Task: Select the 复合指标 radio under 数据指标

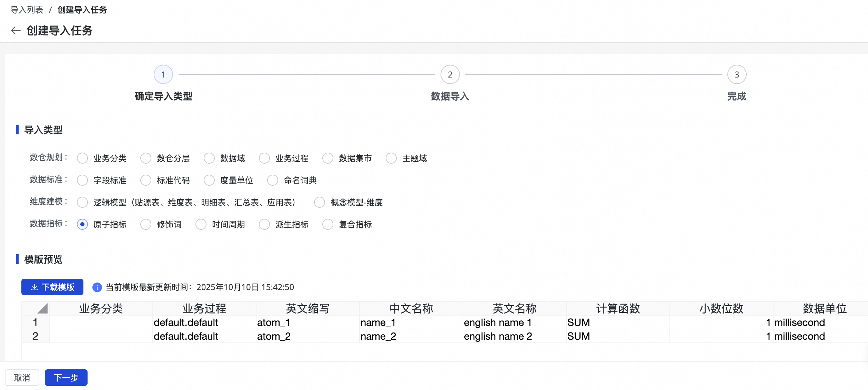Action: [x=327, y=224]
